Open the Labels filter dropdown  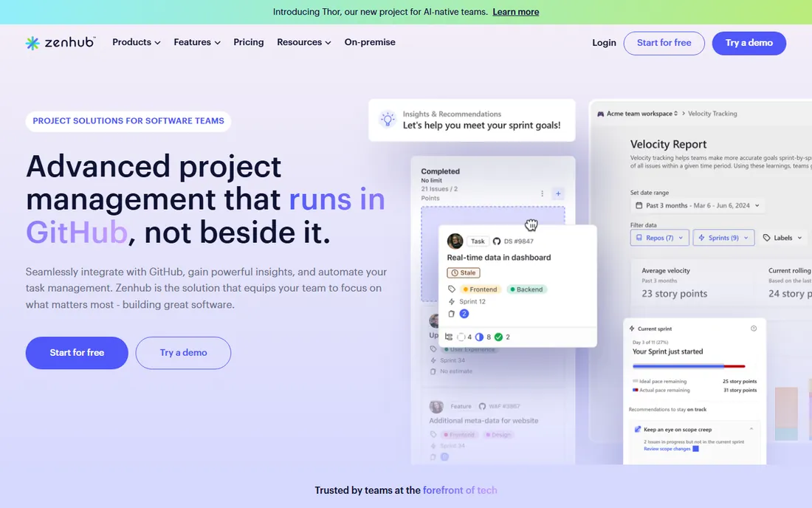coord(782,238)
